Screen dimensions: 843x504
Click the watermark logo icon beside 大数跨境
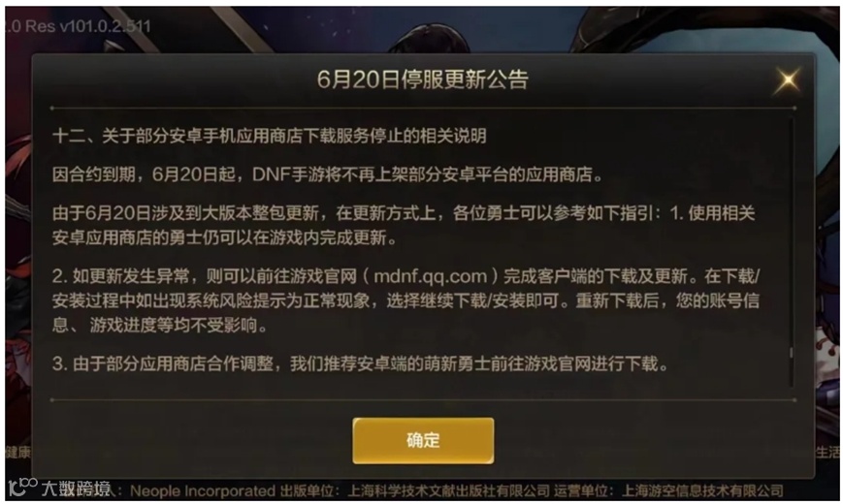coord(22,487)
